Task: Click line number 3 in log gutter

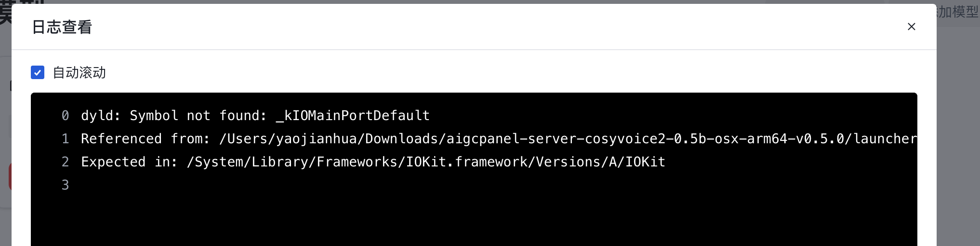Action: coord(66,185)
